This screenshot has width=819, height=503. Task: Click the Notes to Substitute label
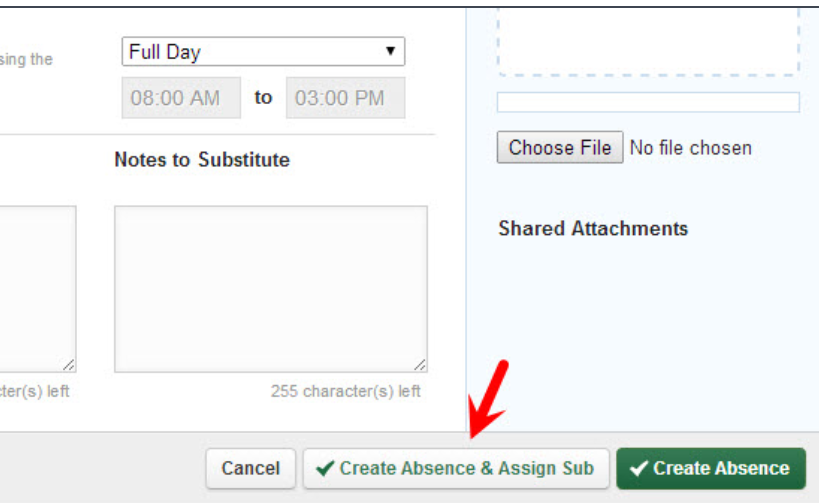[202, 160]
